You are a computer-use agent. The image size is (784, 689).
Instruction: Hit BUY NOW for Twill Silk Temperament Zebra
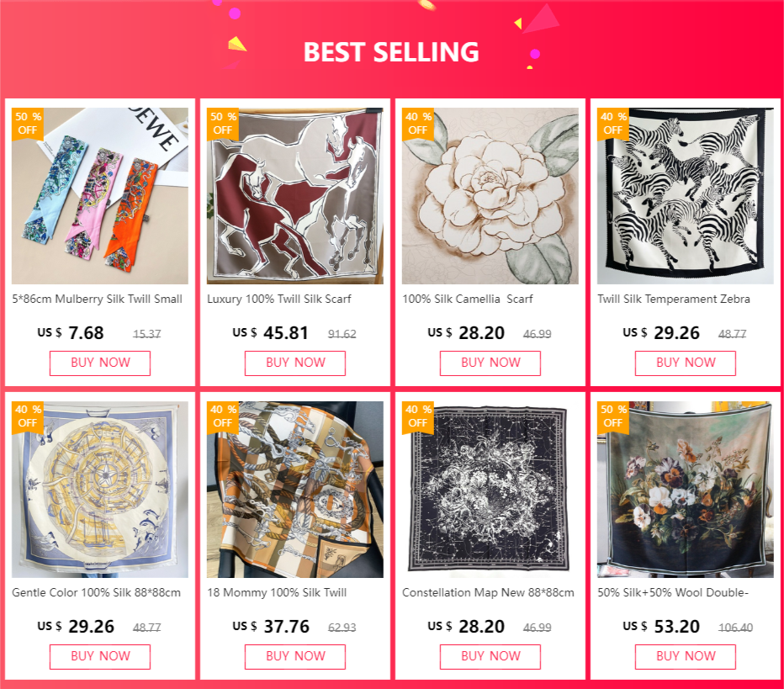coord(686,363)
